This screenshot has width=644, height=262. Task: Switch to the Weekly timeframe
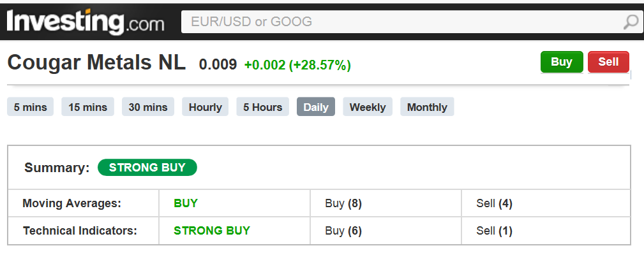(368, 107)
